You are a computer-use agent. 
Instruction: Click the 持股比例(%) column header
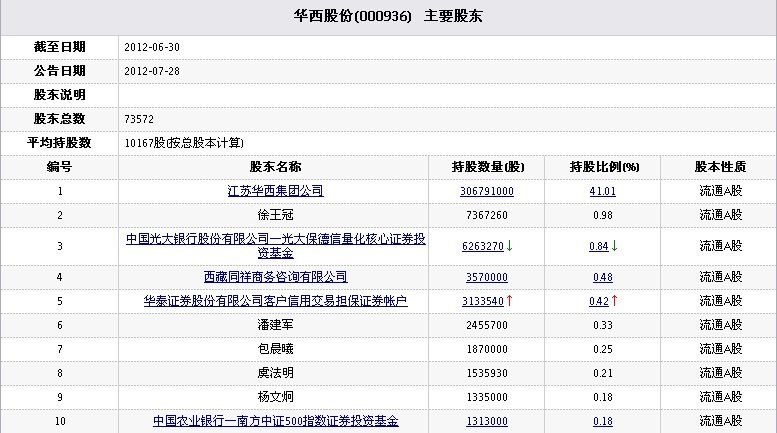tap(604, 167)
